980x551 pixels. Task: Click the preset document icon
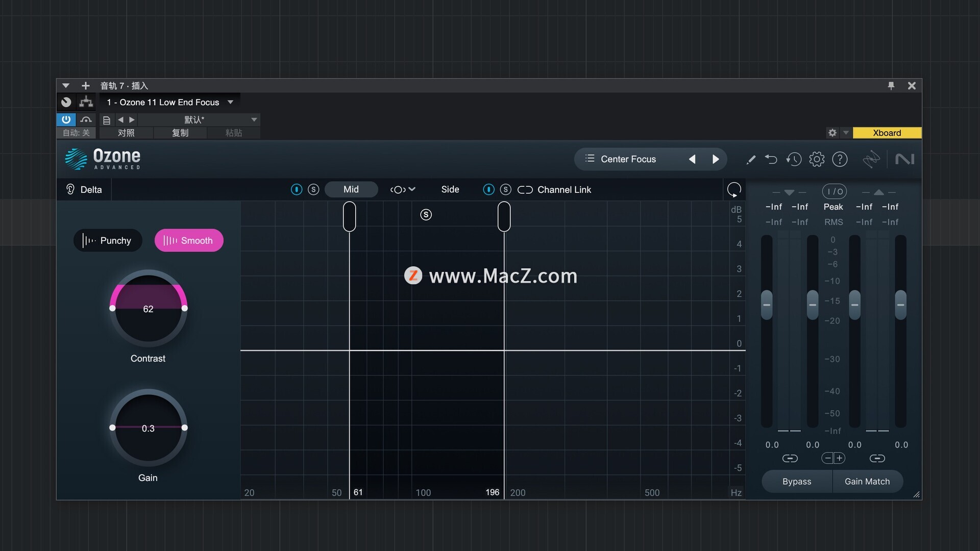point(107,120)
